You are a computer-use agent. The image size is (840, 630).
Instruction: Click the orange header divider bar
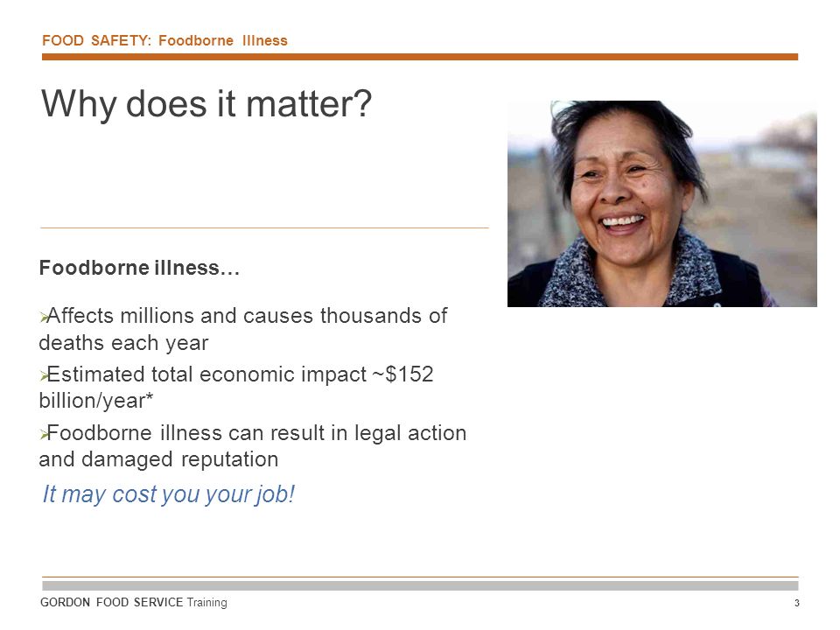420,57
